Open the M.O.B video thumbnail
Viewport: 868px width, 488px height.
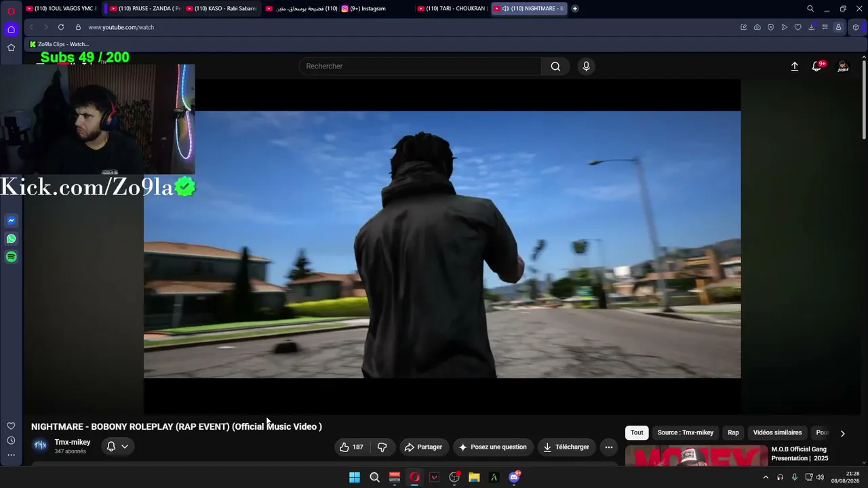[696, 455]
